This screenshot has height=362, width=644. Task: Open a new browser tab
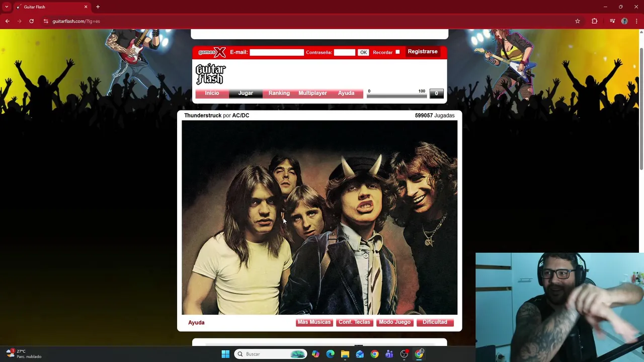[x=98, y=7]
